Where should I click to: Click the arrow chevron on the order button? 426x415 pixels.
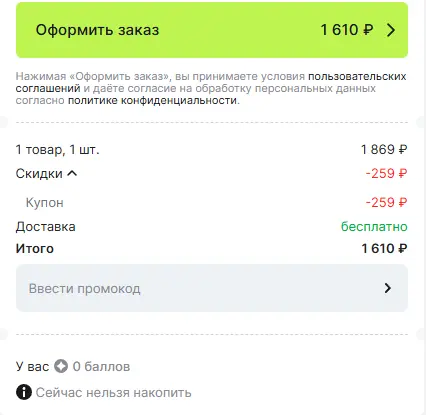(391, 30)
